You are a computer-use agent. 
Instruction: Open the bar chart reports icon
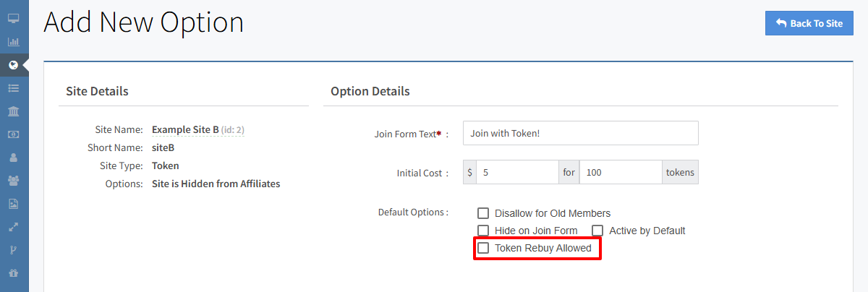pyautogui.click(x=13, y=41)
